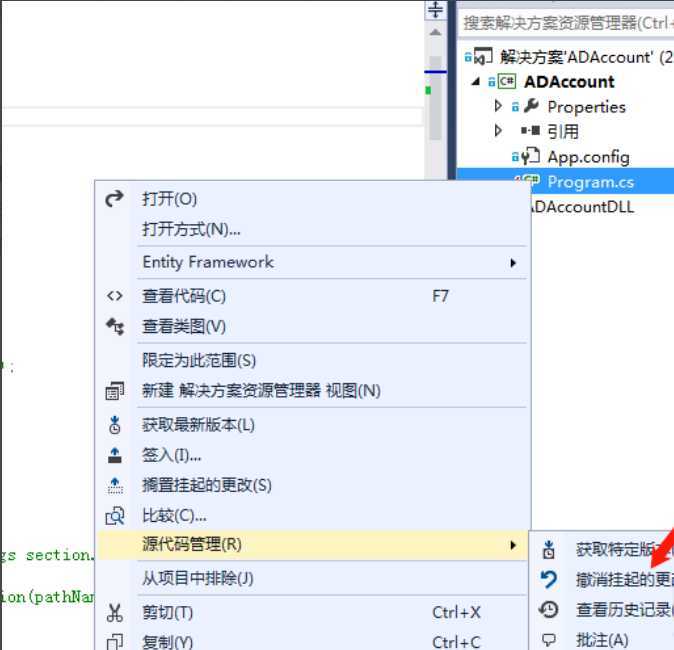Click the ADAccount C# project icon
The image size is (674, 650).
(506, 81)
